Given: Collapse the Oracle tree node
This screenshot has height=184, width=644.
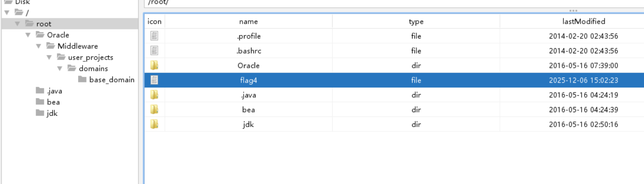Looking at the screenshot, I should (28, 35).
